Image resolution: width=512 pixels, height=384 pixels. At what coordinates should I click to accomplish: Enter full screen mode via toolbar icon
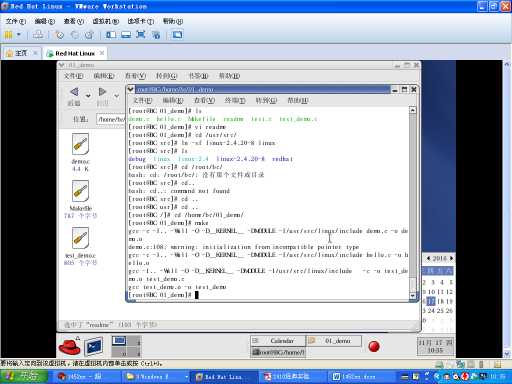coord(141,35)
